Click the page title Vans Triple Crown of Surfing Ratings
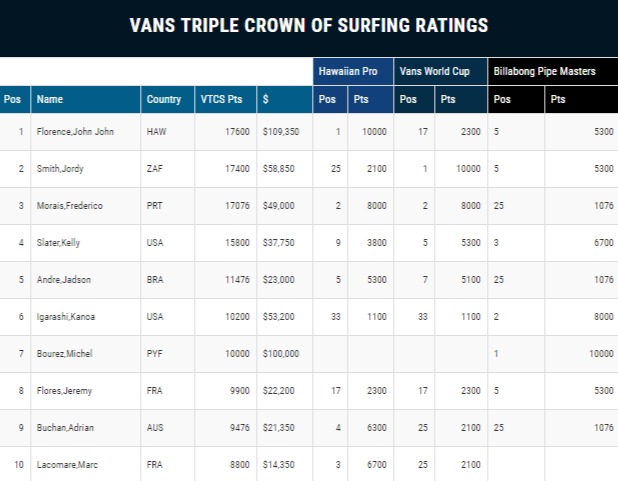 [x=309, y=26]
